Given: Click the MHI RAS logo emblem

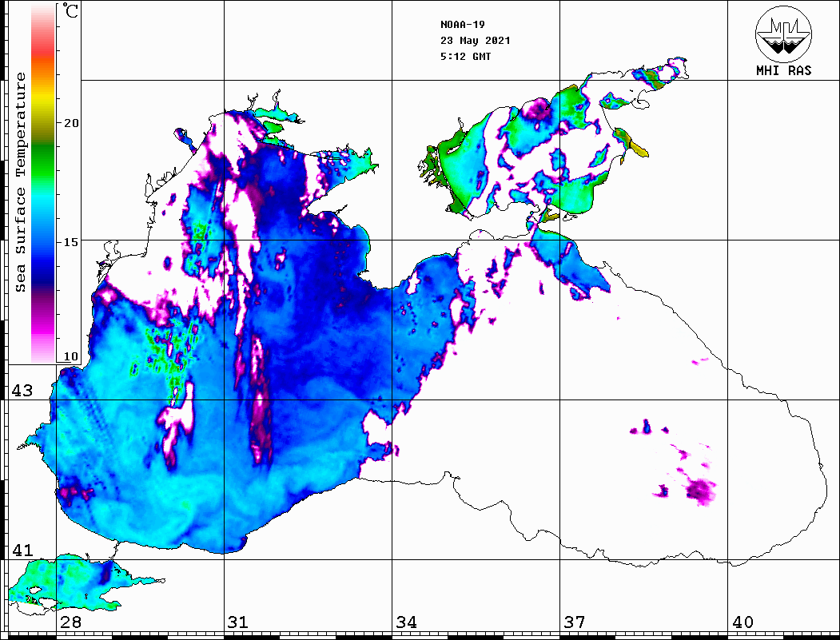Looking at the screenshot, I should (783, 34).
